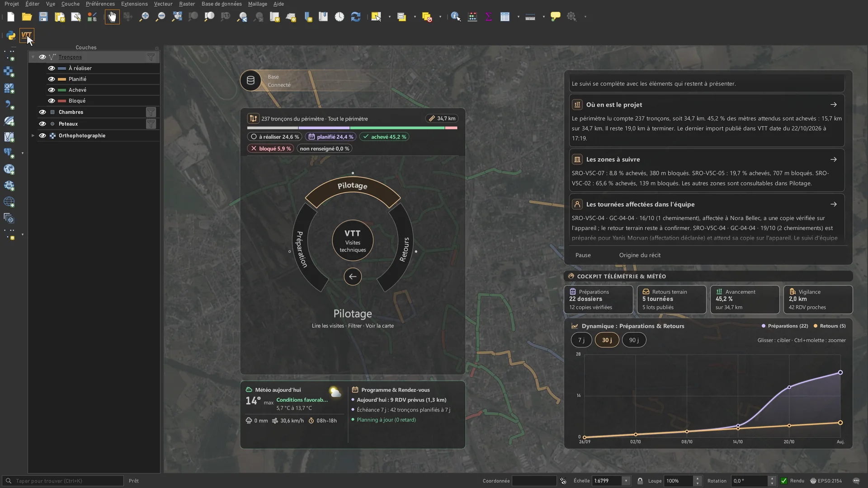The image size is (868, 488).
Task: Click the Map tips speech bubble icon
Action: click(x=556, y=17)
